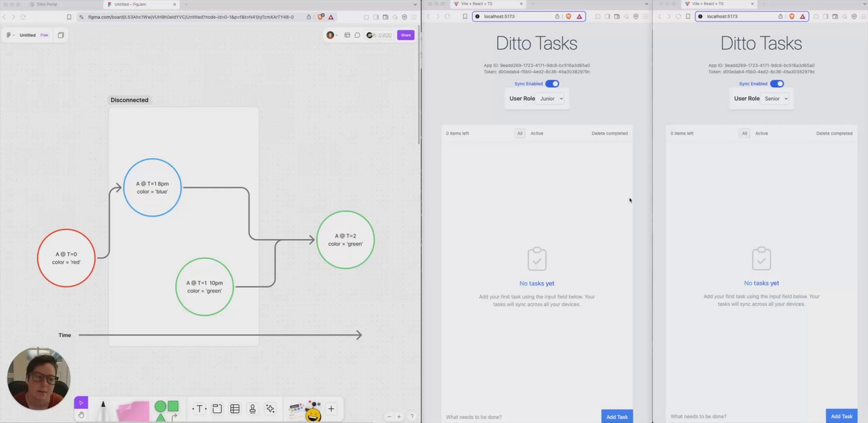This screenshot has width=868, height=423.
Task: Open FigJam help question mark
Action: 411,417
